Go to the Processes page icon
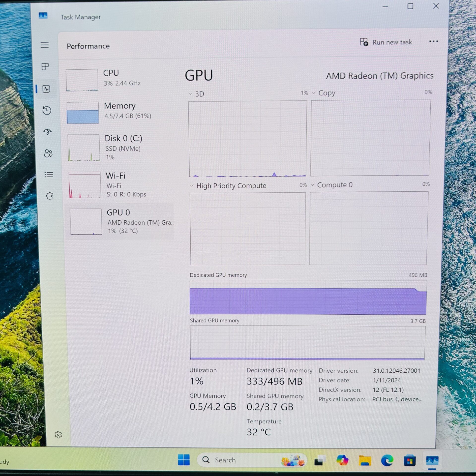The image size is (476, 476). [45, 66]
